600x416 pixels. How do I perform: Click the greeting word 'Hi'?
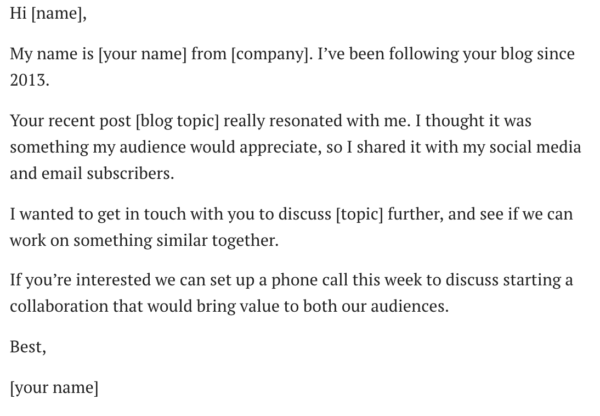coord(18,14)
